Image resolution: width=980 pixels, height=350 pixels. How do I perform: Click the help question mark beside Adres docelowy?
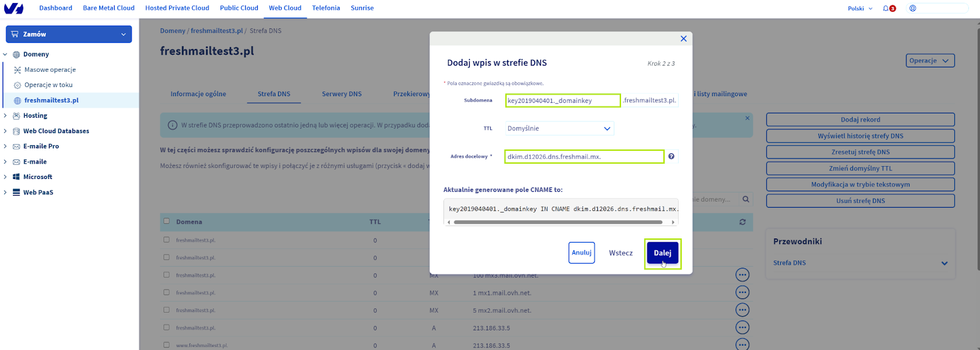pos(671,156)
